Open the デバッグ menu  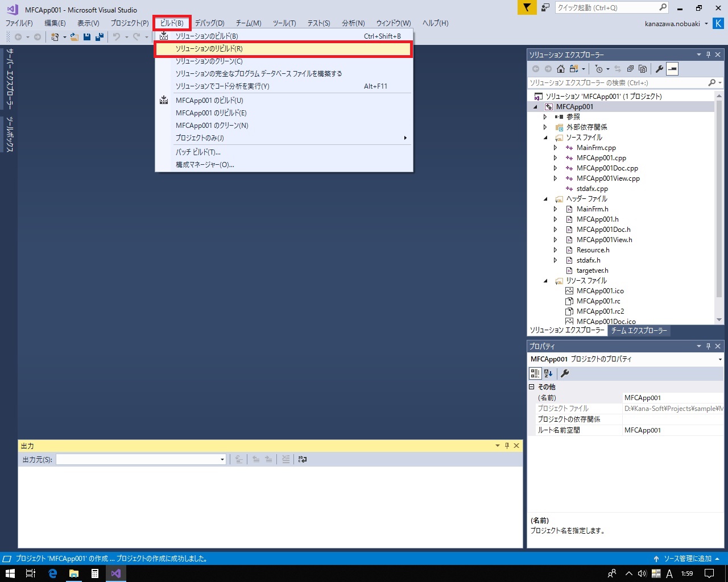coord(209,23)
